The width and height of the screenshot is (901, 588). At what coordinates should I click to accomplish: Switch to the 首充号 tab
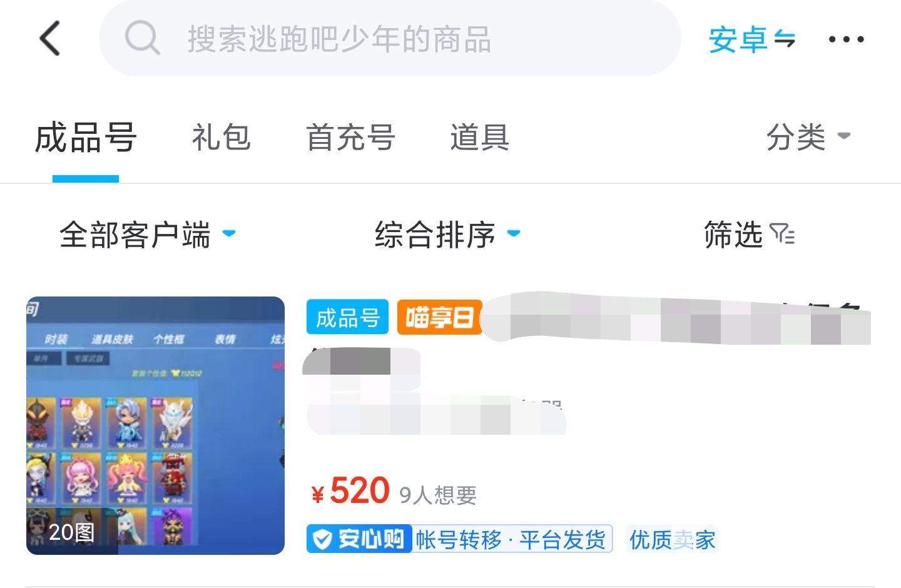(x=350, y=137)
